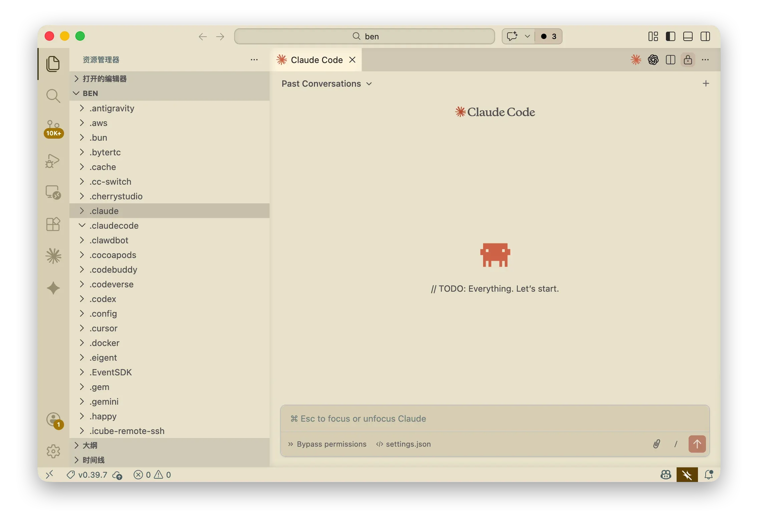Expand the .icube-remote-ssh folder

[169, 431]
